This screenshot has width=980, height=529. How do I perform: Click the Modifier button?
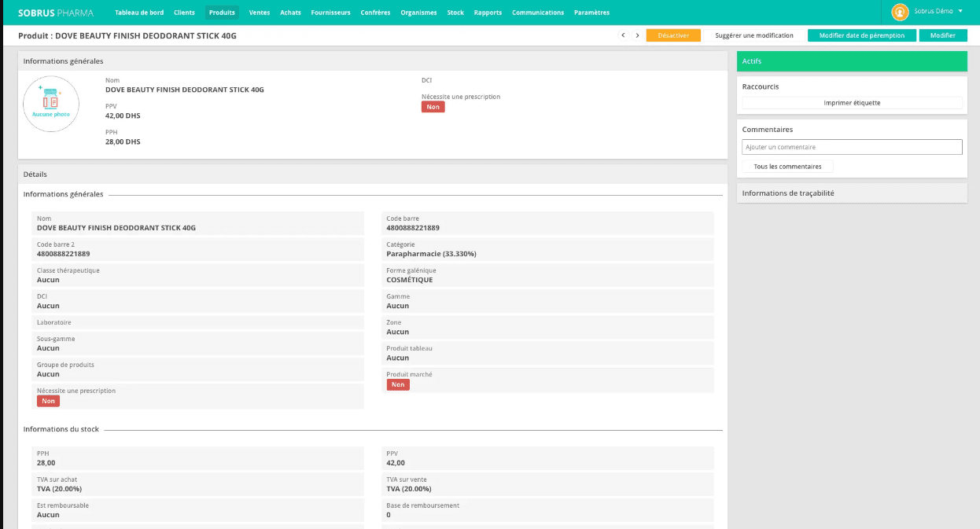[943, 35]
